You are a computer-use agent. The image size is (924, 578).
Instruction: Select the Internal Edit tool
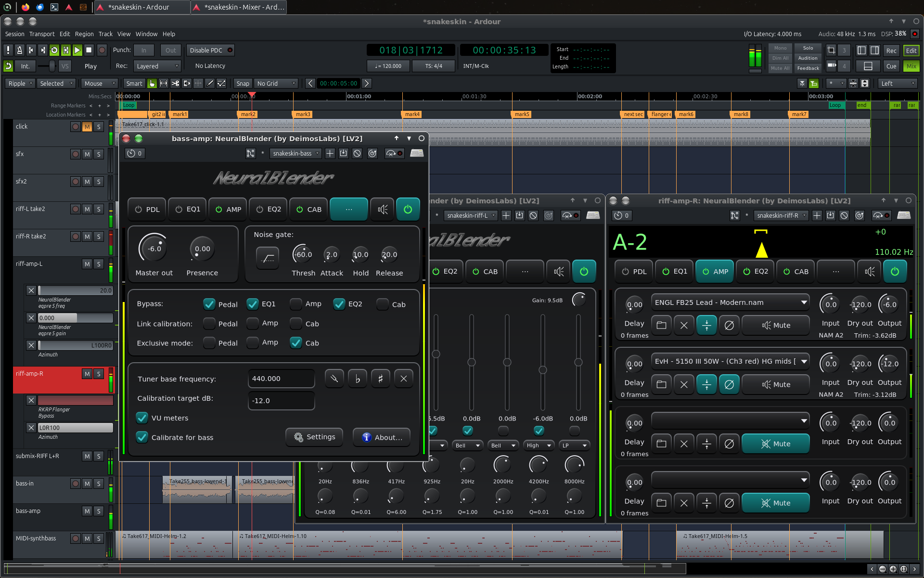click(221, 83)
